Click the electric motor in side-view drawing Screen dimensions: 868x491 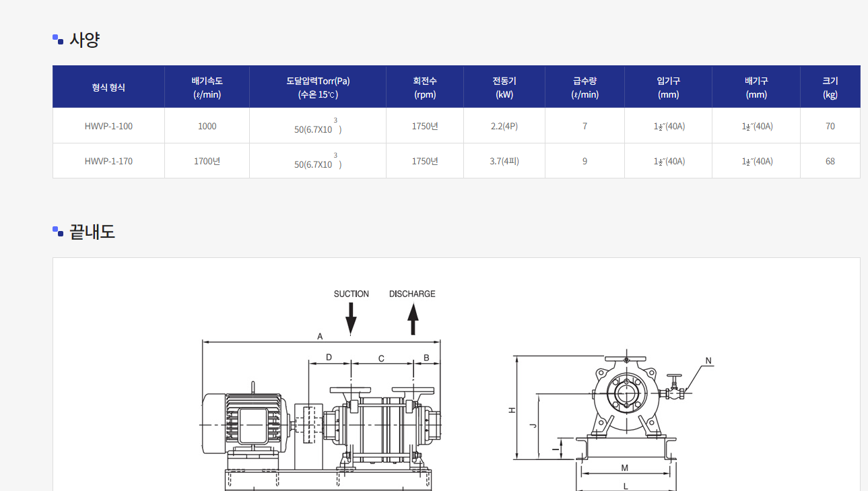click(x=242, y=423)
